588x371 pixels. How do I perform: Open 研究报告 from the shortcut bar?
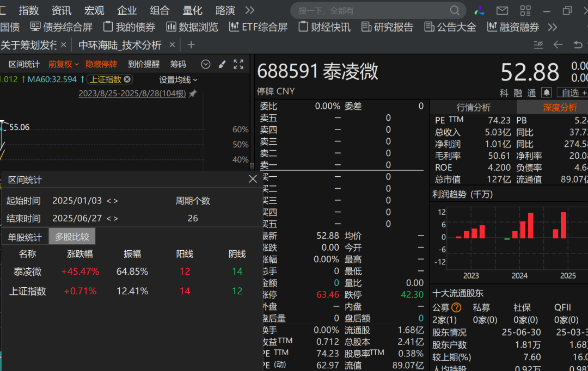[x=387, y=27]
